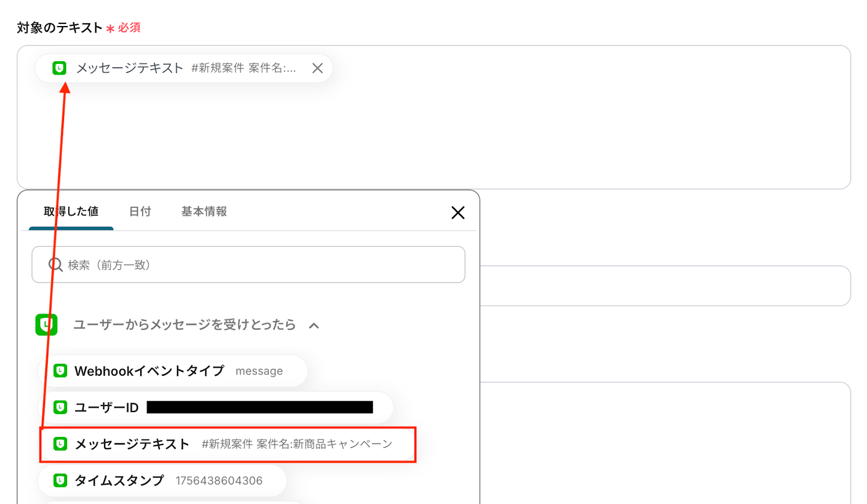Collapse the ユーザーからメッセージを受けとったら section chevron
Viewport: 867px width, 504px height.
[314, 325]
